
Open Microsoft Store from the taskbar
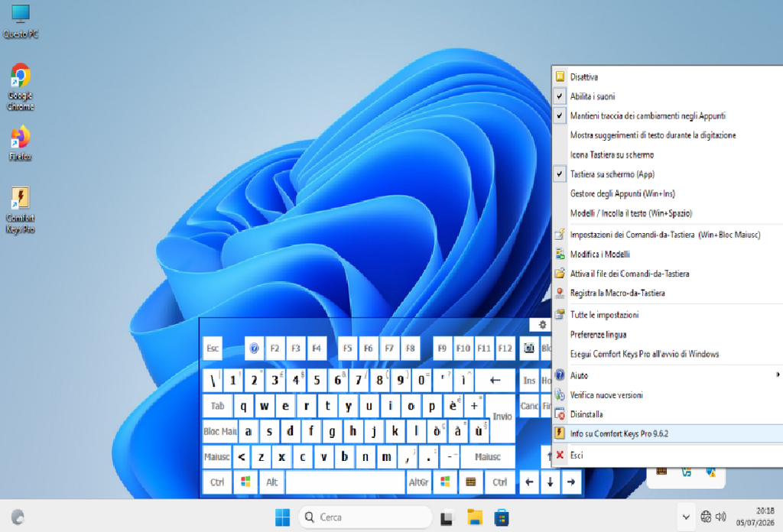pos(502,518)
